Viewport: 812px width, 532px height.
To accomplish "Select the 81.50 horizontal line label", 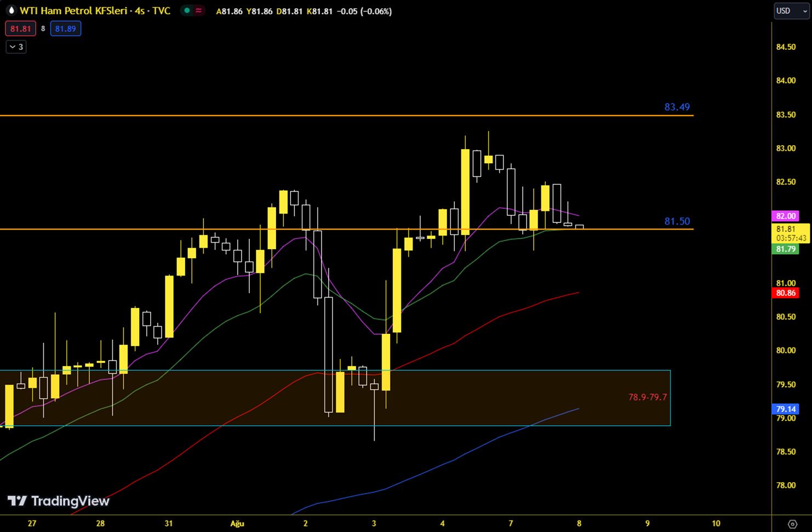I will [677, 221].
